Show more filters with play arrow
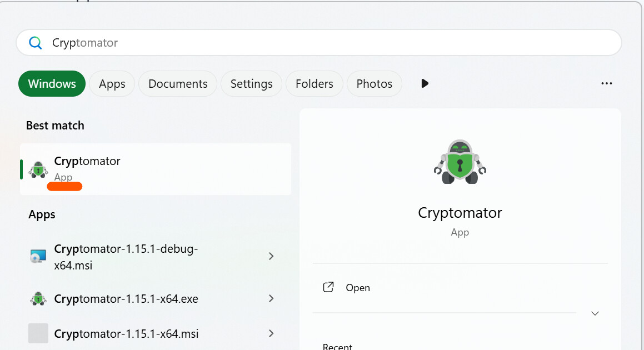This screenshot has height=350, width=644. click(425, 84)
